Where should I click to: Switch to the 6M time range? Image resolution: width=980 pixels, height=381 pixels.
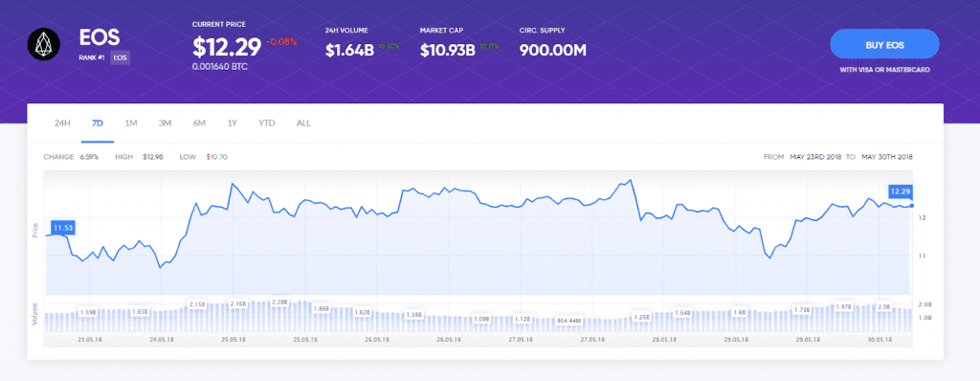tap(199, 123)
